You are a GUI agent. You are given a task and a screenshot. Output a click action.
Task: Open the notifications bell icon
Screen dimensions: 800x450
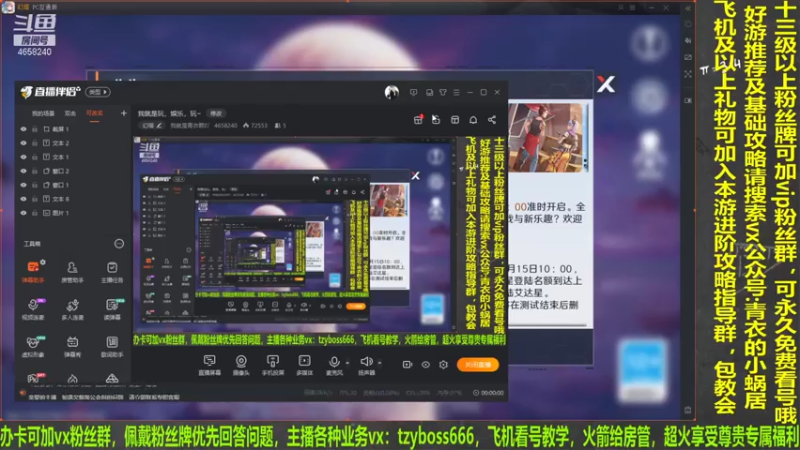[473, 119]
